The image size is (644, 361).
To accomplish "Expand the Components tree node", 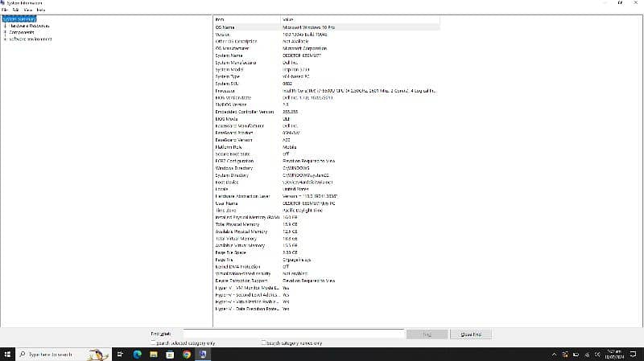I will tap(6, 32).
